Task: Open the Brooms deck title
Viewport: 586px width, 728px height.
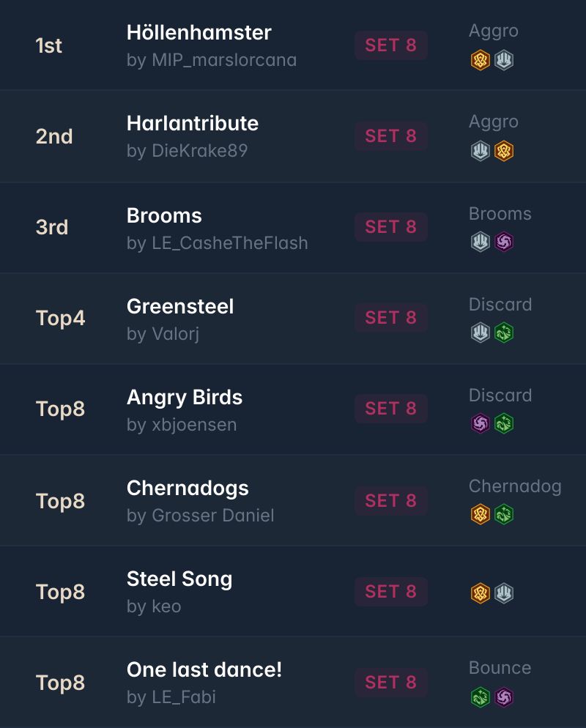Action: [x=164, y=215]
